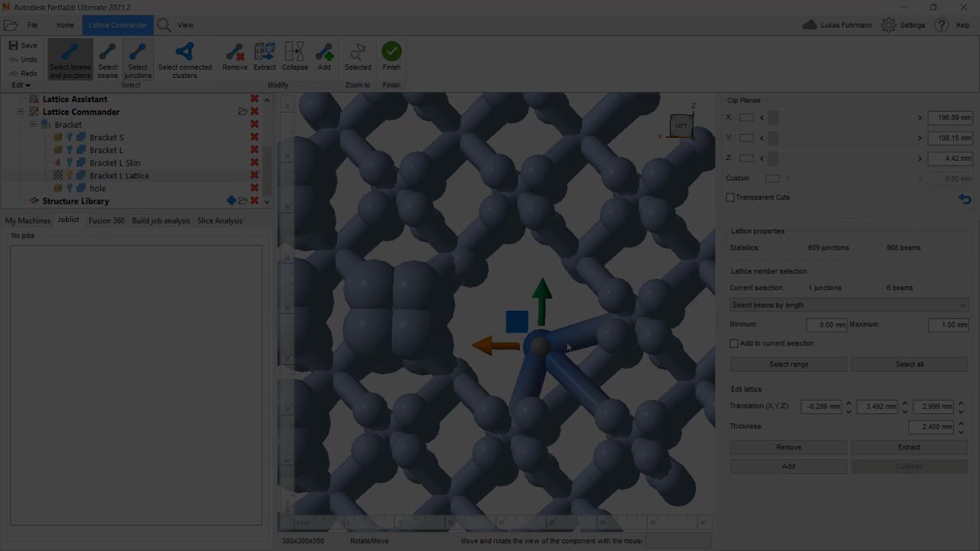Image resolution: width=980 pixels, height=551 pixels.
Task: Click the view orientation cube
Action: point(681,126)
